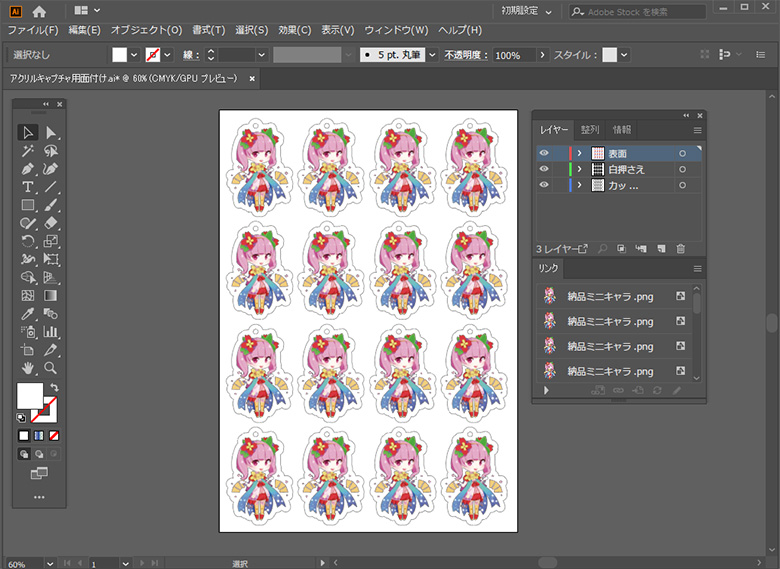Set paint mode to Gradient
The width and height of the screenshot is (780, 569).
click(x=39, y=436)
